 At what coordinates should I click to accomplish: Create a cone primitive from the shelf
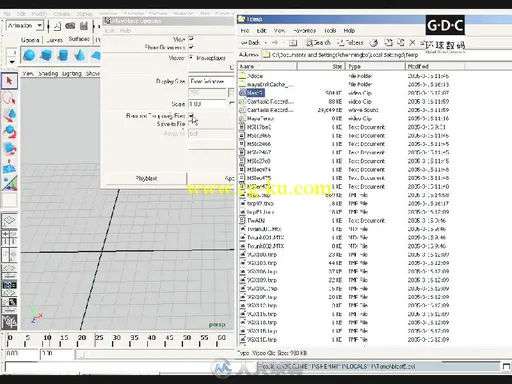[79, 55]
